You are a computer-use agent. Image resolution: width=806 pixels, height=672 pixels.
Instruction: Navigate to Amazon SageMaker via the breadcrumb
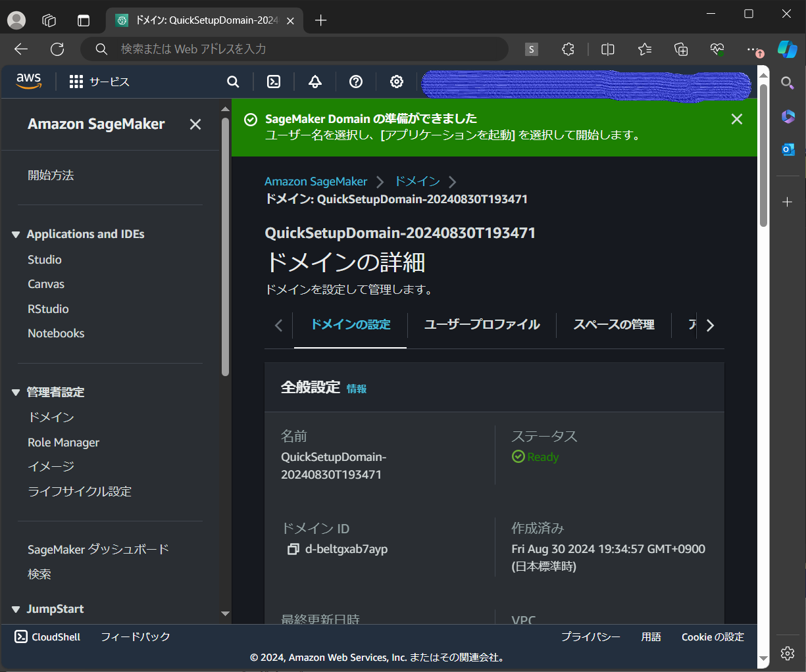[x=315, y=181]
